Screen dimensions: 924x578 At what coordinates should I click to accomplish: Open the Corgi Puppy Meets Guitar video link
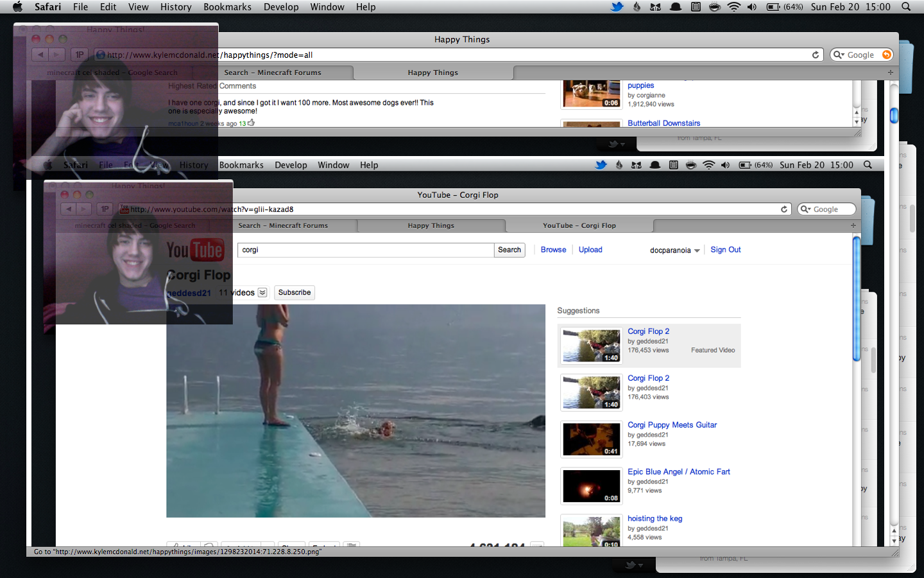click(x=672, y=425)
